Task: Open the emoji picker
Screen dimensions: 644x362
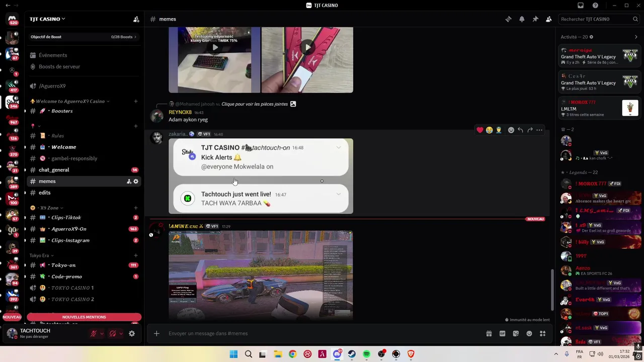Action: tap(529, 333)
